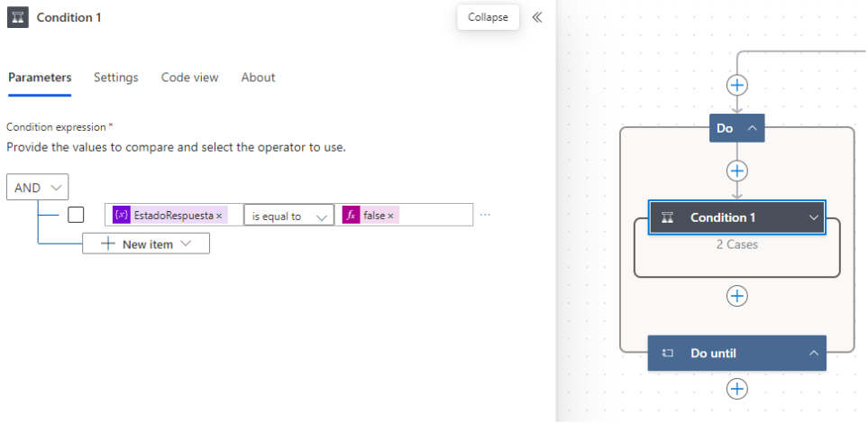
Task: Click the variable icon on EstadoRespuesta token
Action: pos(122,216)
